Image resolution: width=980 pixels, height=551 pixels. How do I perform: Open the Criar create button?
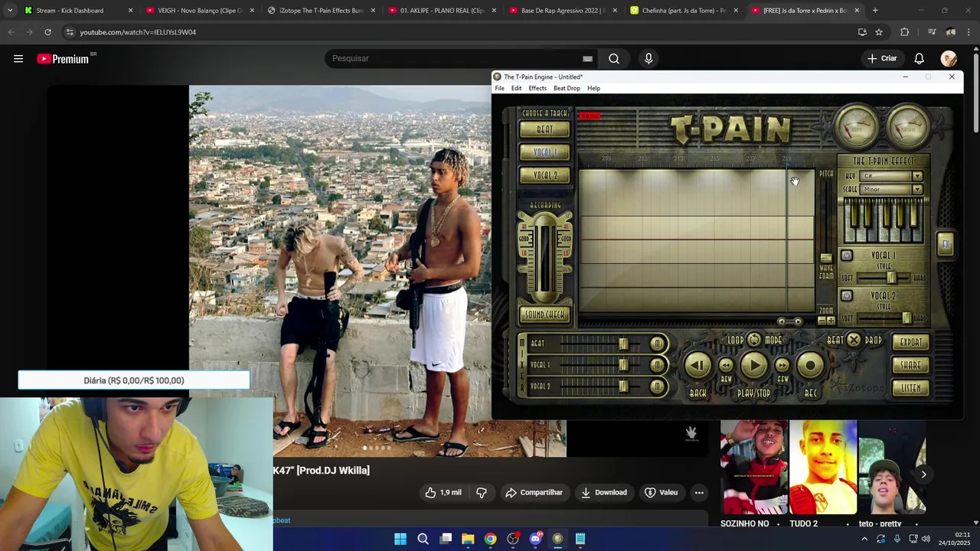click(x=882, y=59)
